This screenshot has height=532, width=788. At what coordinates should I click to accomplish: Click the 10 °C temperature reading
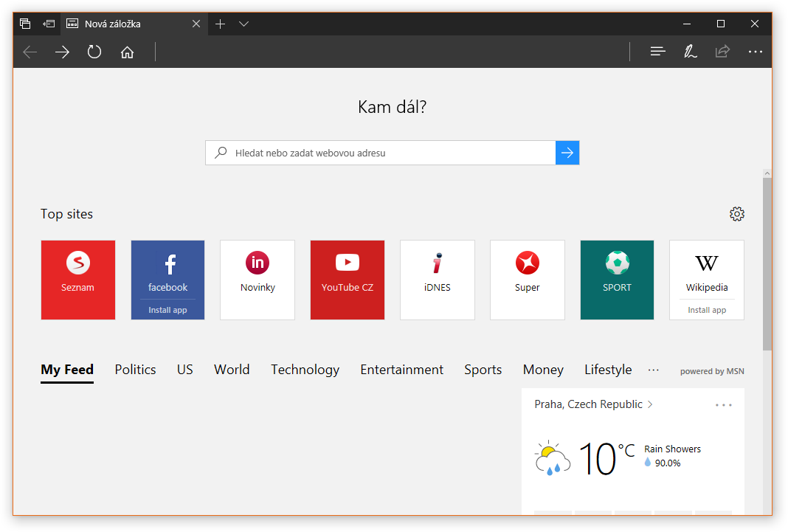click(x=606, y=458)
